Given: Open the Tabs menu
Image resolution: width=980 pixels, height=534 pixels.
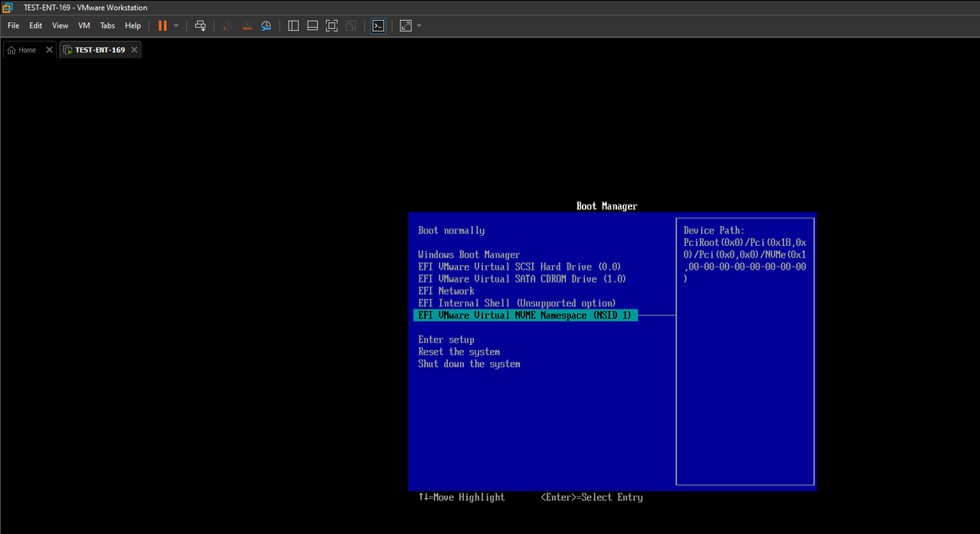Looking at the screenshot, I should (x=107, y=25).
